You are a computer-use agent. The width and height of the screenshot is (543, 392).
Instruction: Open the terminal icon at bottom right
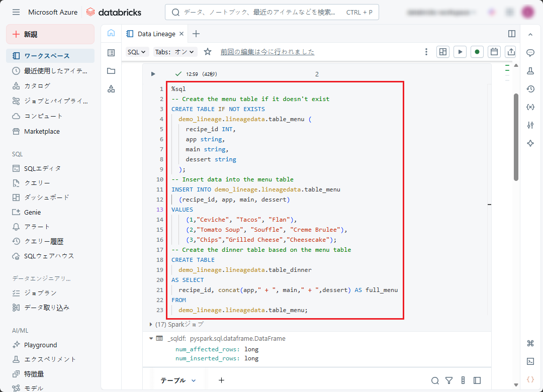530,361
